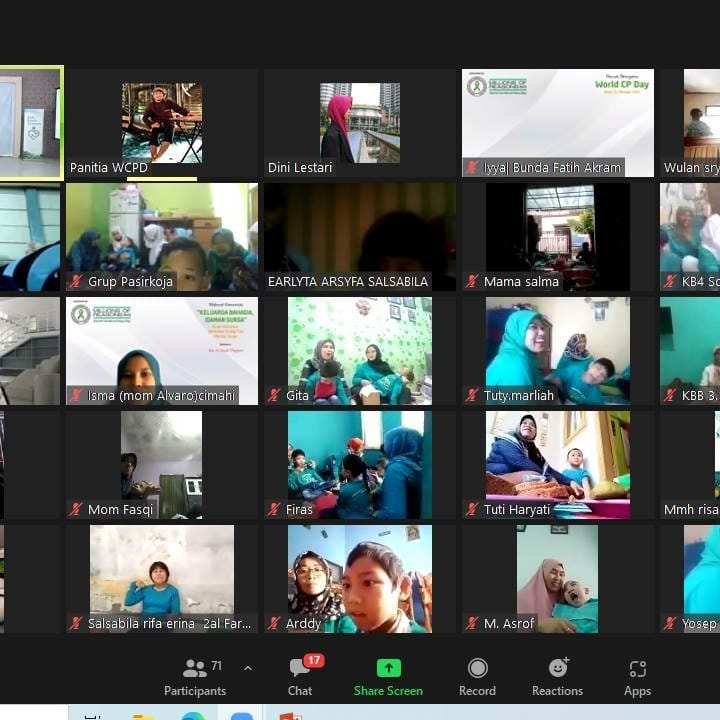
Task: Select the Mom Fasqi video tile
Action: [x=162, y=465]
